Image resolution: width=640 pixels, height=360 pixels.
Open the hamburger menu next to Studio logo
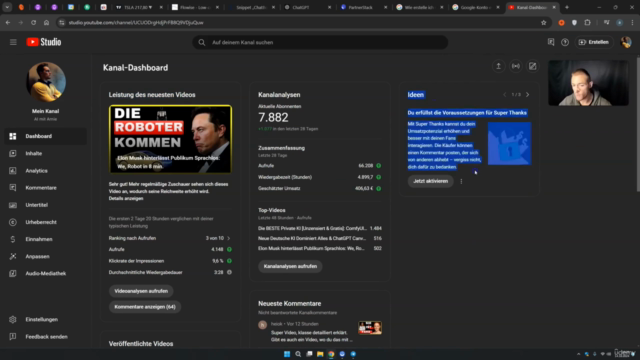[13, 42]
